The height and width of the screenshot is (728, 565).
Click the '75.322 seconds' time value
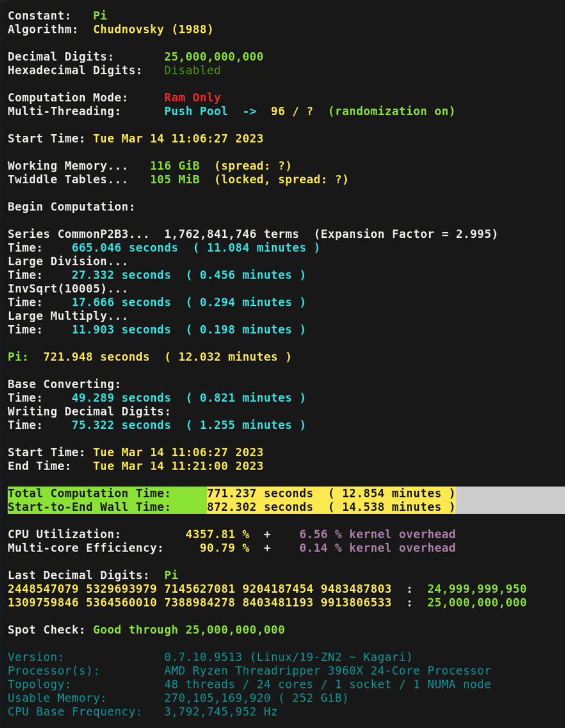[x=121, y=425]
